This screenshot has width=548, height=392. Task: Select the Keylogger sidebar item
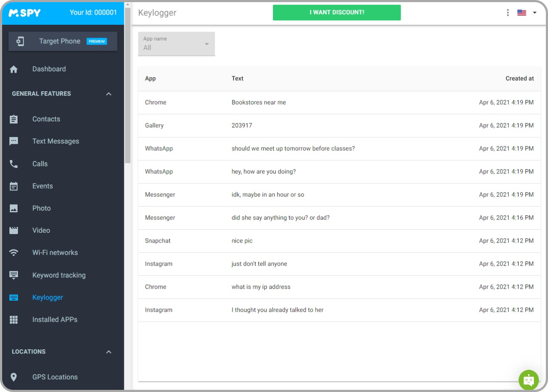[x=47, y=298]
